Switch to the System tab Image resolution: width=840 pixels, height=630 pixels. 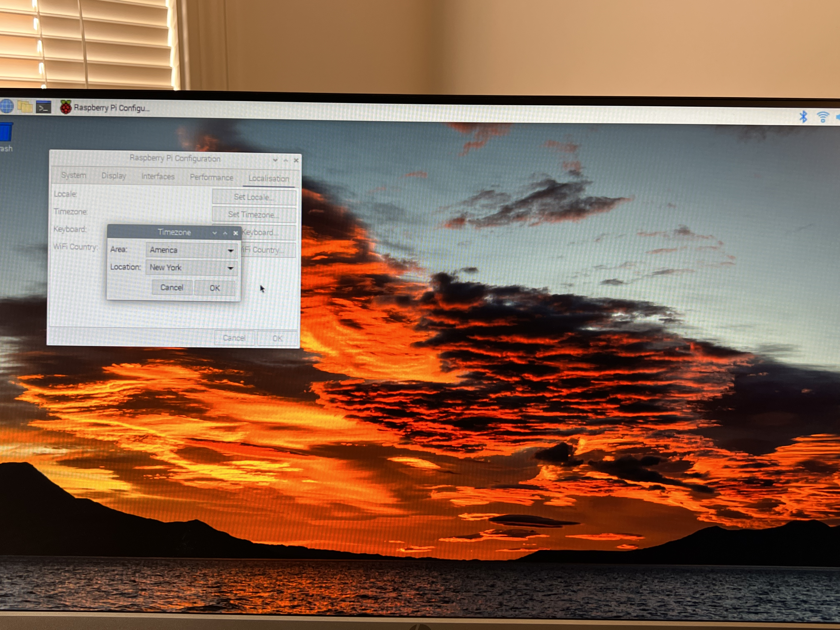[74, 175]
